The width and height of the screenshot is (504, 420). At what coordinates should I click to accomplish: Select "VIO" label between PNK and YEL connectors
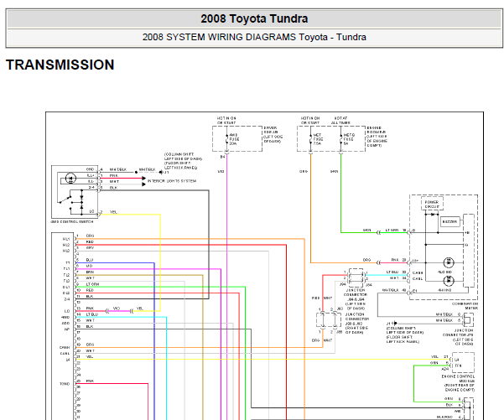(x=117, y=309)
